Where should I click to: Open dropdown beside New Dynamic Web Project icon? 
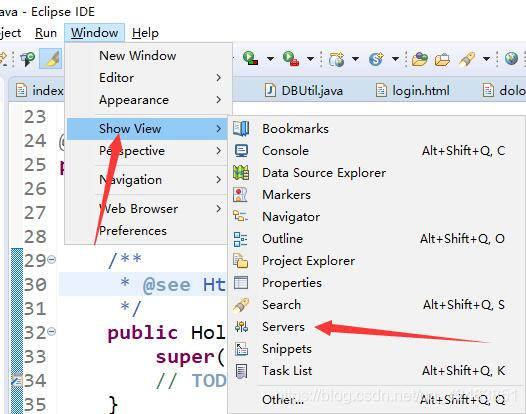click(x=355, y=59)
